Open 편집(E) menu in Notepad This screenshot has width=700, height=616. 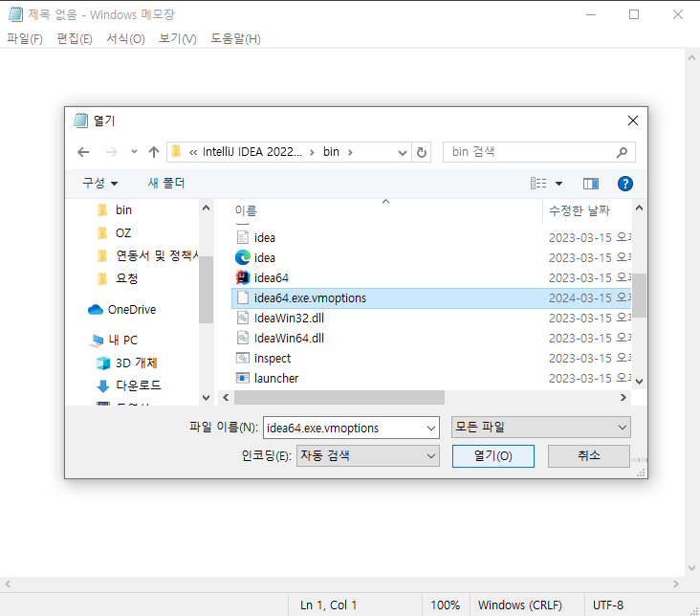75,39
